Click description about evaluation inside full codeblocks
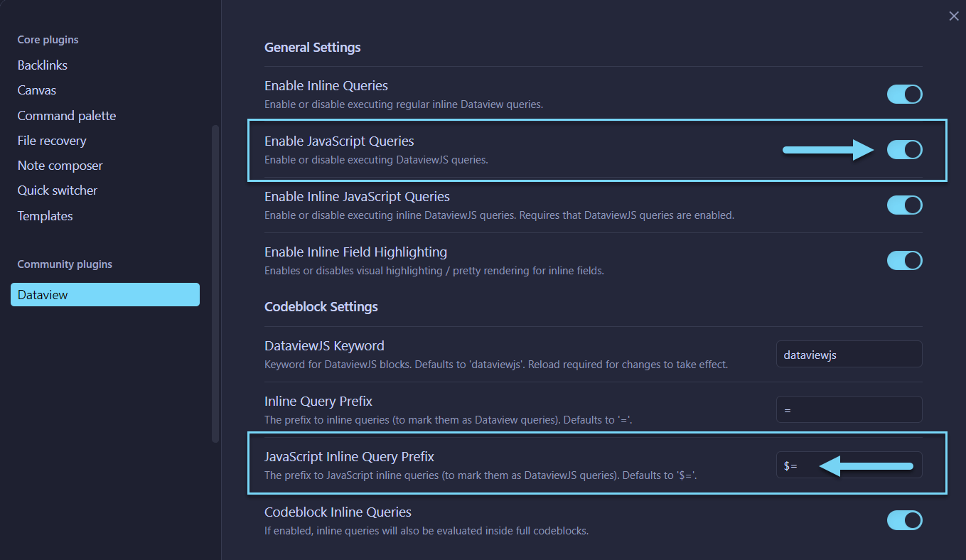Viewport: 966px width, 560px height. pos(426,531)
